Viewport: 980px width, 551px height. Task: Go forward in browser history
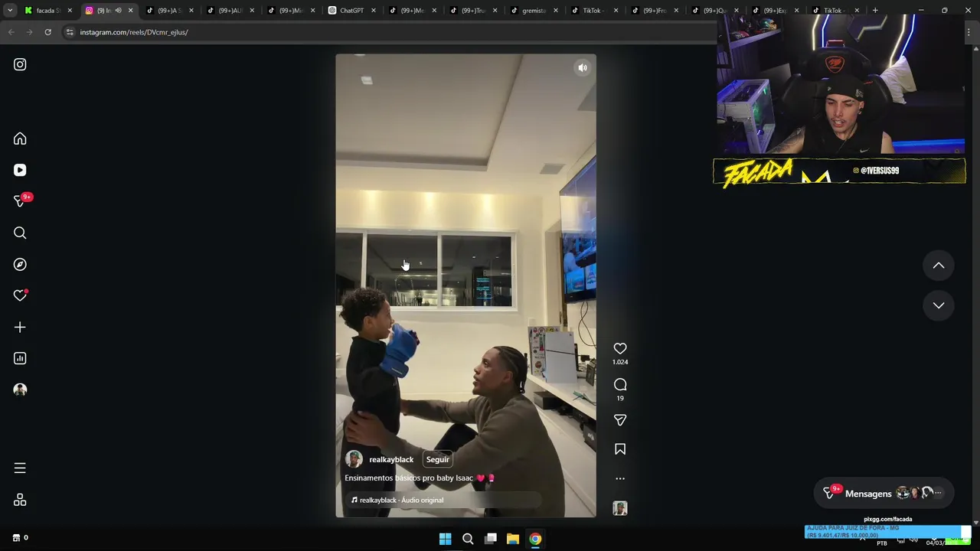29,32
